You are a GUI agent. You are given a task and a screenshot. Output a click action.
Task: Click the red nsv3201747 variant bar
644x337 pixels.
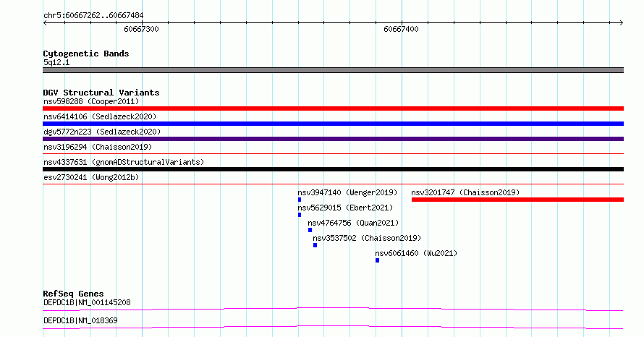(517, 200)
